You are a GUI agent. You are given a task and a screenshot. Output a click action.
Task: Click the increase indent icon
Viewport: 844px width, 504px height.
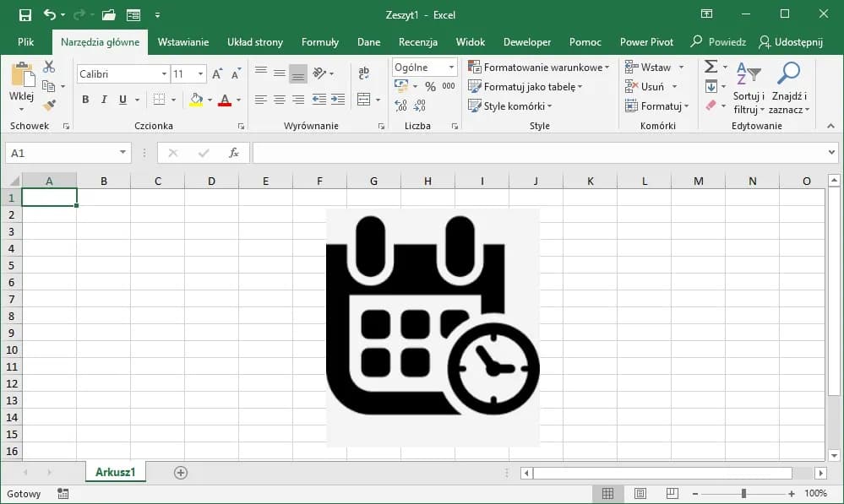point(338,100)
